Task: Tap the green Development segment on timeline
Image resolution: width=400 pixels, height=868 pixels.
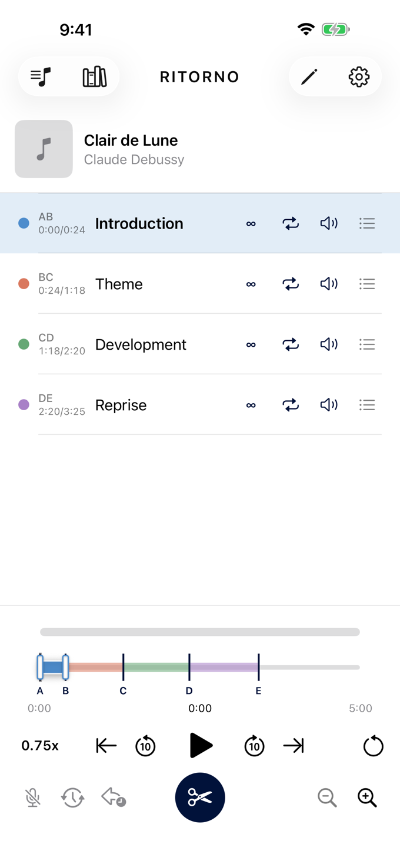Action: pos(156,668)
